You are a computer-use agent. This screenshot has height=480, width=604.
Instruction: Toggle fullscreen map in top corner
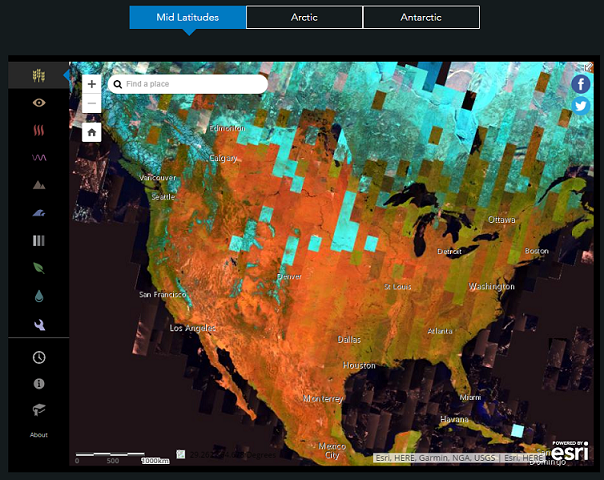[x=588, y=67]
